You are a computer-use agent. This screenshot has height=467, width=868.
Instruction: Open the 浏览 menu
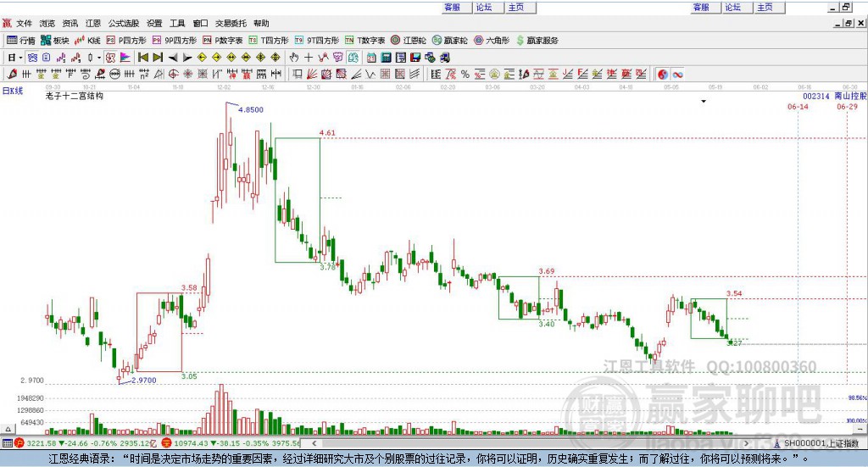pyautogui.click(x=47, y=23)
